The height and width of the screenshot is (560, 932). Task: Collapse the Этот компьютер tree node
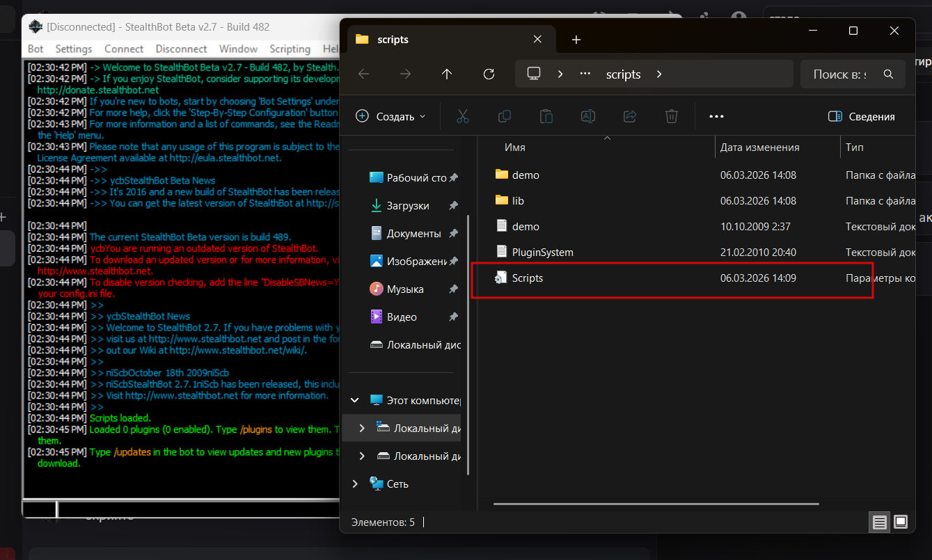pos(355,401)
